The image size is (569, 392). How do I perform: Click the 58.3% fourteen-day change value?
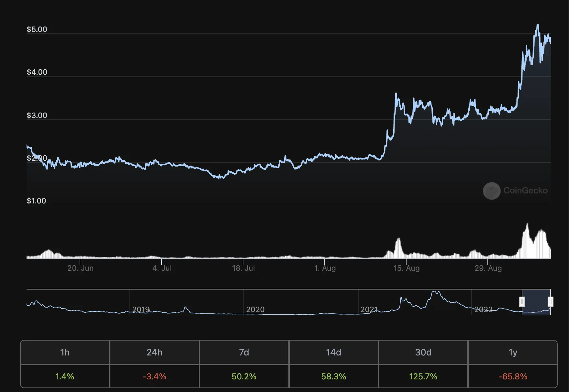pos(334,376)
